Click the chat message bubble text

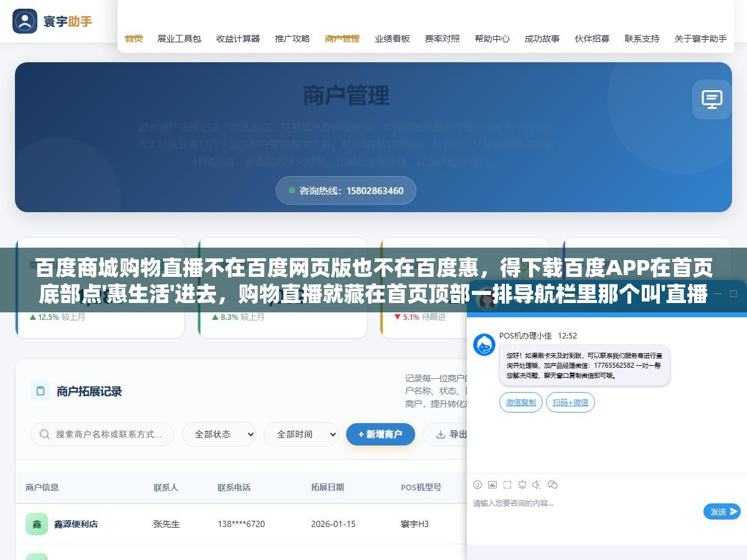pos(584,365)
